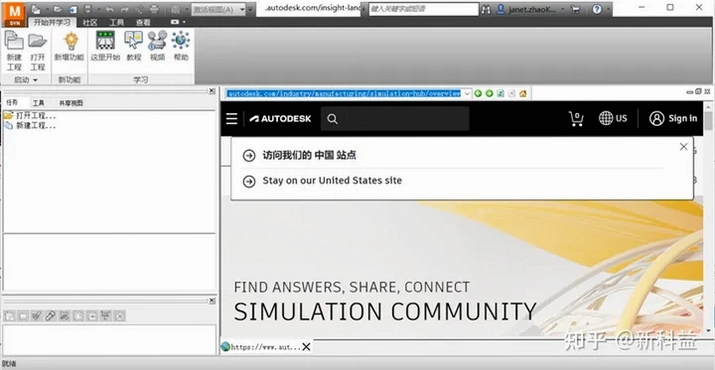This screenshot has height=370, width=715.
Task: Restore the embedded browser document window
Action: [x=698, y=92]
